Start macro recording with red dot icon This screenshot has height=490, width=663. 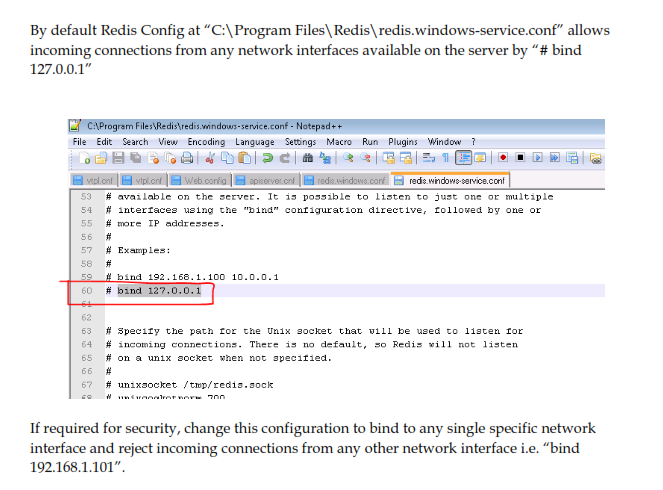[503, 158]
